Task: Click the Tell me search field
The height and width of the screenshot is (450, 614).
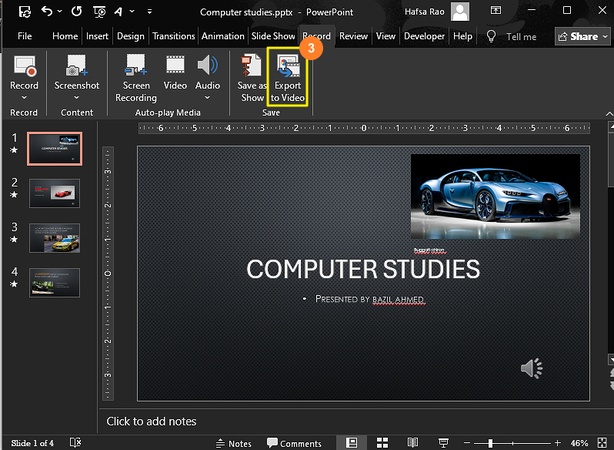Action: (521, 37)
